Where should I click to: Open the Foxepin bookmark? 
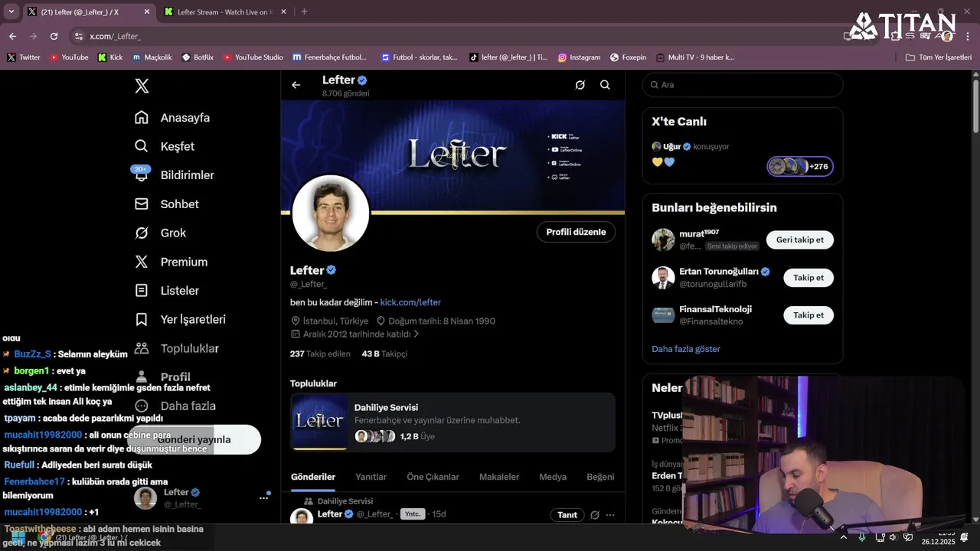628,57
